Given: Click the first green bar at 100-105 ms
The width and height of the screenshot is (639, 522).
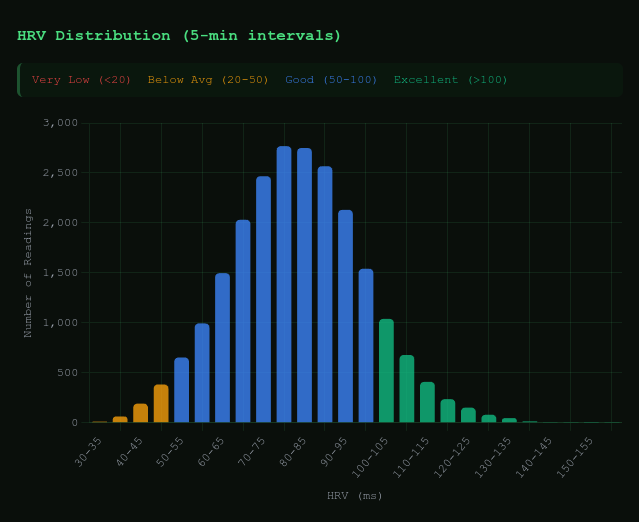Looking at the screenshot, I should click(386, 371).
